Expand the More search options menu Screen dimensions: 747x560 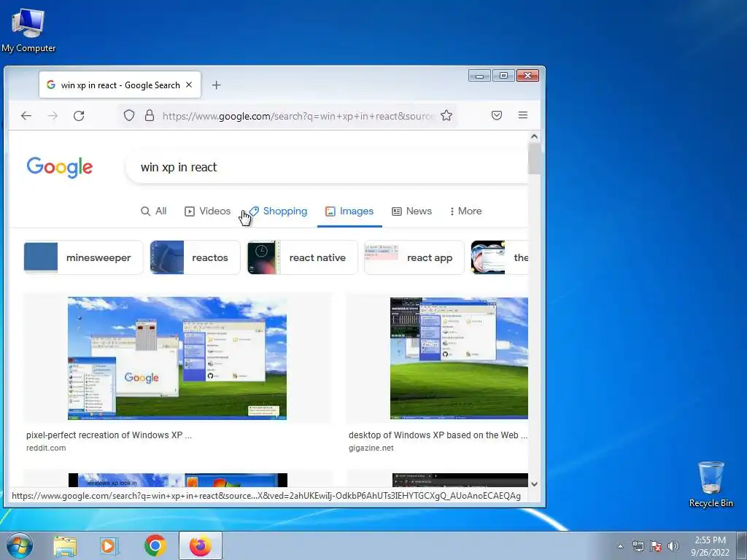tap(465, 211)
